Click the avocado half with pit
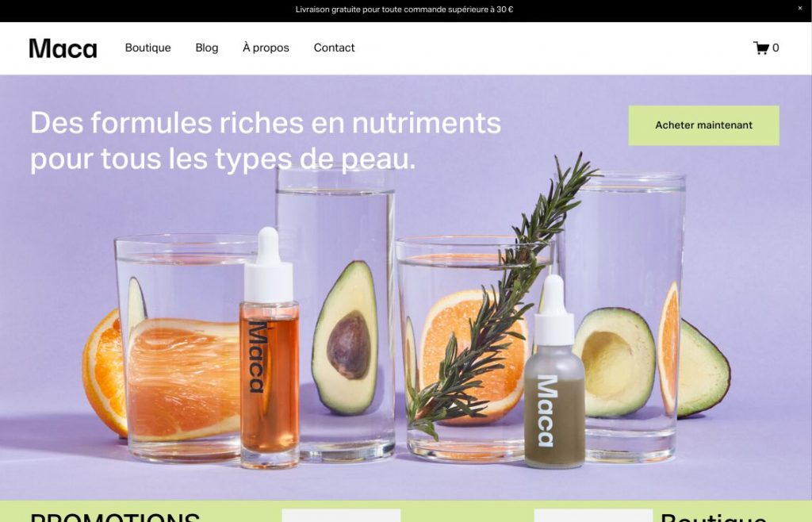This screenshot has width=812, height=522. coord(346,338)
